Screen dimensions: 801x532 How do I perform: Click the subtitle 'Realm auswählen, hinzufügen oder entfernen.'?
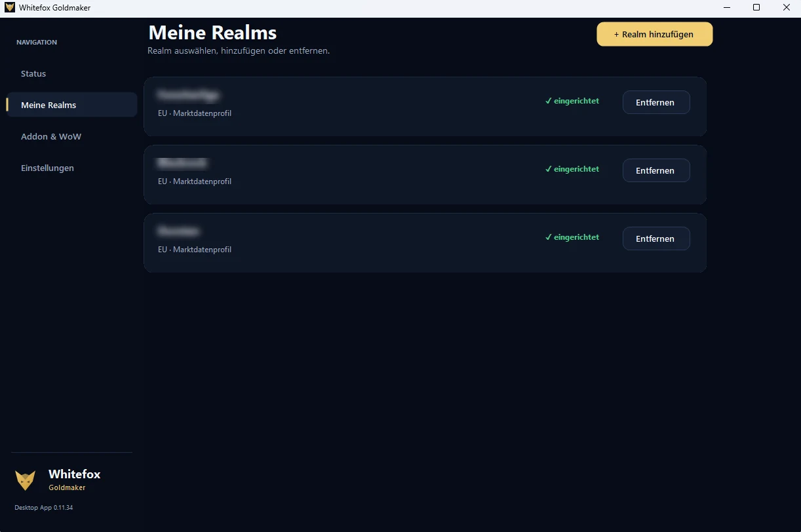239,51
